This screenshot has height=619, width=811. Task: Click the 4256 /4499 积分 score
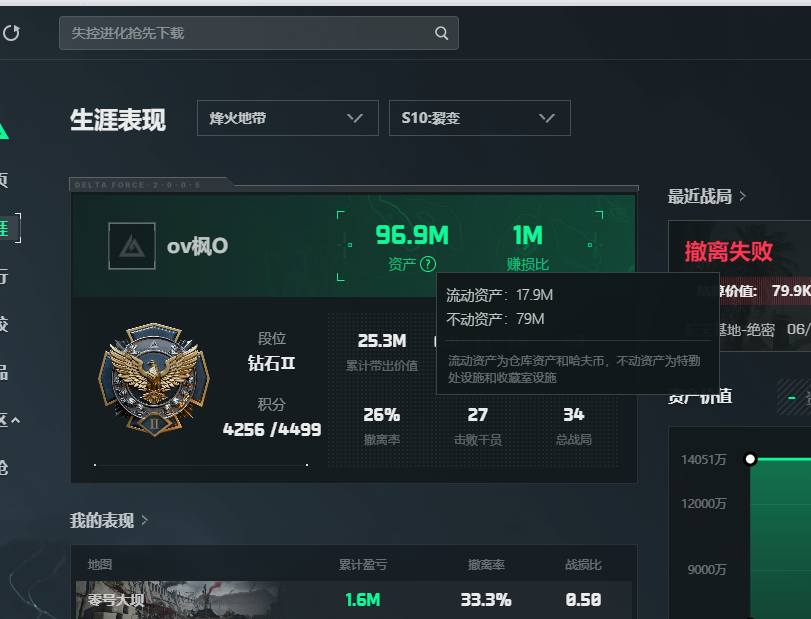[272, 430]
